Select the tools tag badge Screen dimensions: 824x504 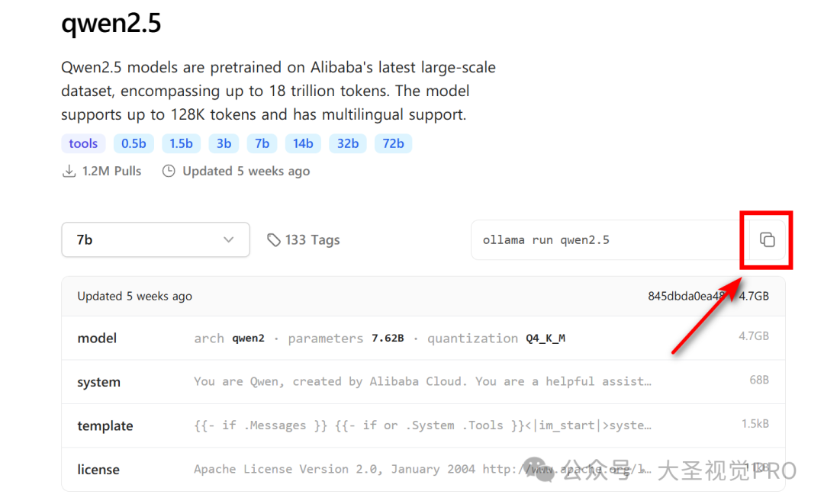pyautogui.click(x=83, y=143)
